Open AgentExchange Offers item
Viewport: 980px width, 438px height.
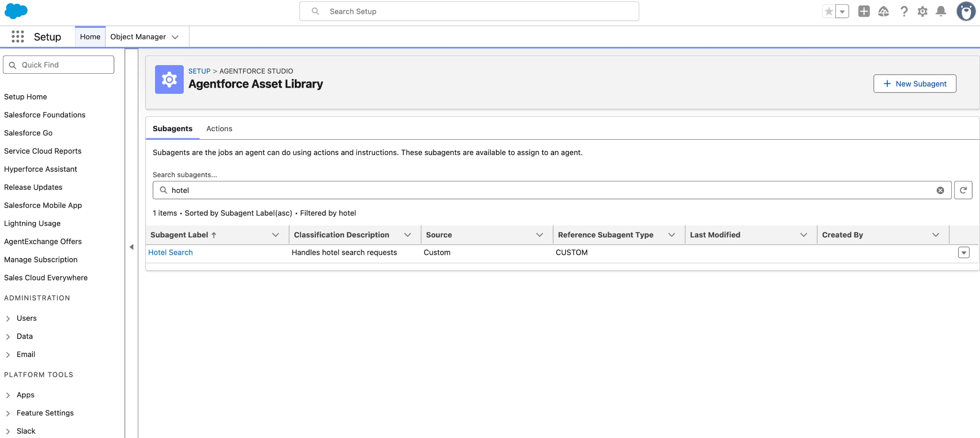pyautogui.click(x=43, y=242)
